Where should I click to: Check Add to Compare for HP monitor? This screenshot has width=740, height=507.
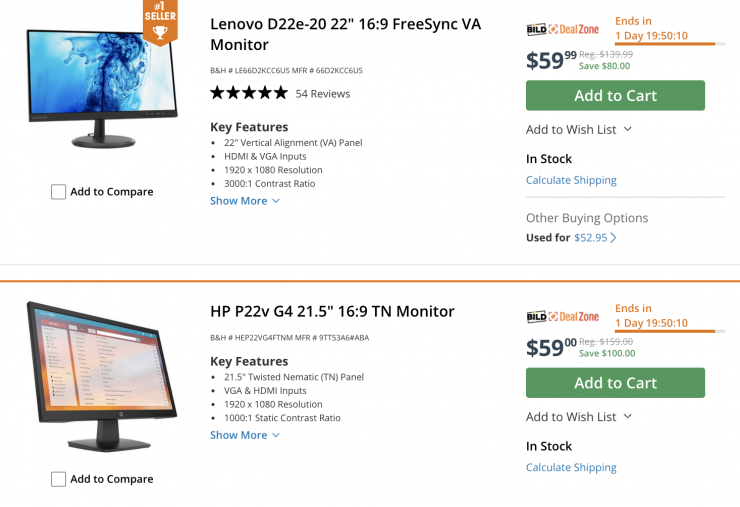click(59, 479)
